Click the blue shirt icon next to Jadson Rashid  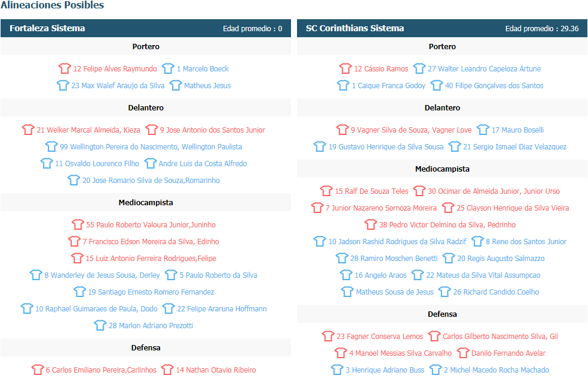pos(320,241)
